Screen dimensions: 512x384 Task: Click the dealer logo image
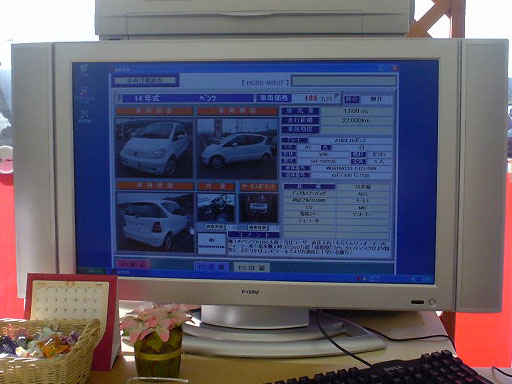(212, 244)
